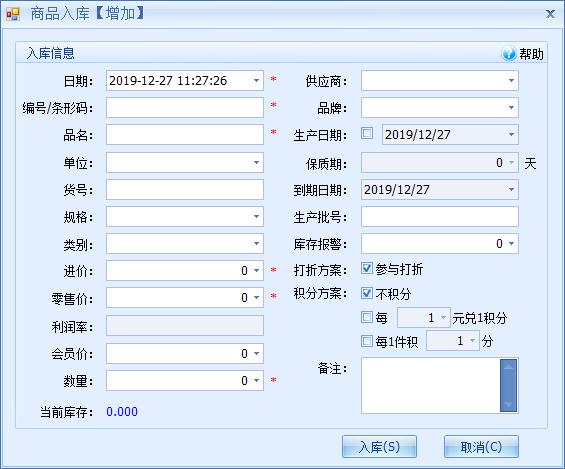
Task: Click the blue help question mark icon
Action: pos(509,54)
